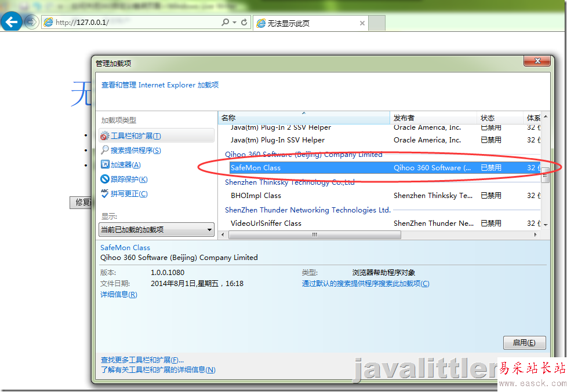Click the gear icon beside 工具栏和扩展
Screen dimensions: 567x392
point(104,136)
